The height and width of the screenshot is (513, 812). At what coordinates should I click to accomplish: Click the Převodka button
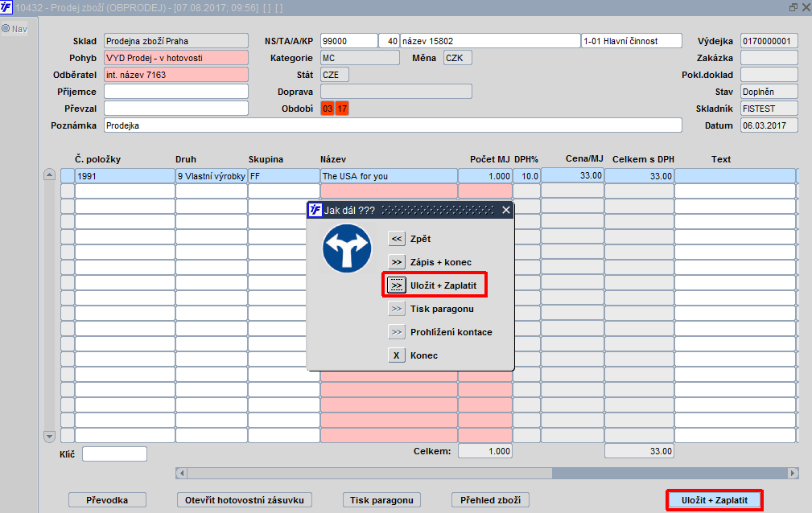pos(107,500)
